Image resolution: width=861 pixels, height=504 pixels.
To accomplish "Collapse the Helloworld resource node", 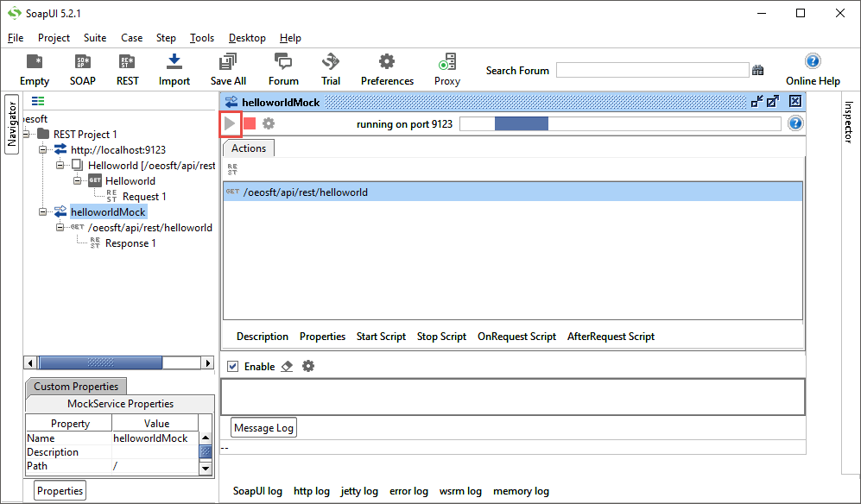I will click(60, 165).
